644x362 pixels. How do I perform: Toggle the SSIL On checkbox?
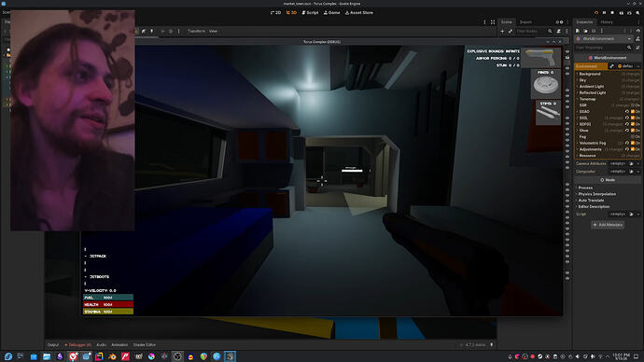click(x=633, y=118)
